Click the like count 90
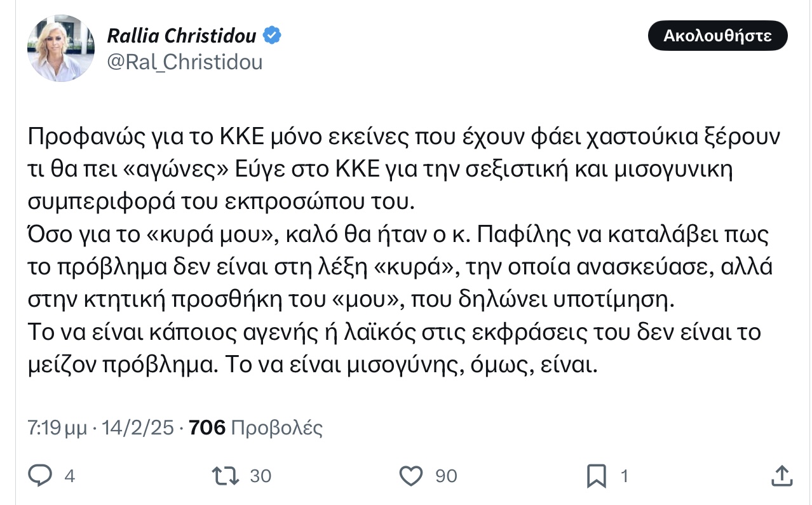 (x=446, y=476)
